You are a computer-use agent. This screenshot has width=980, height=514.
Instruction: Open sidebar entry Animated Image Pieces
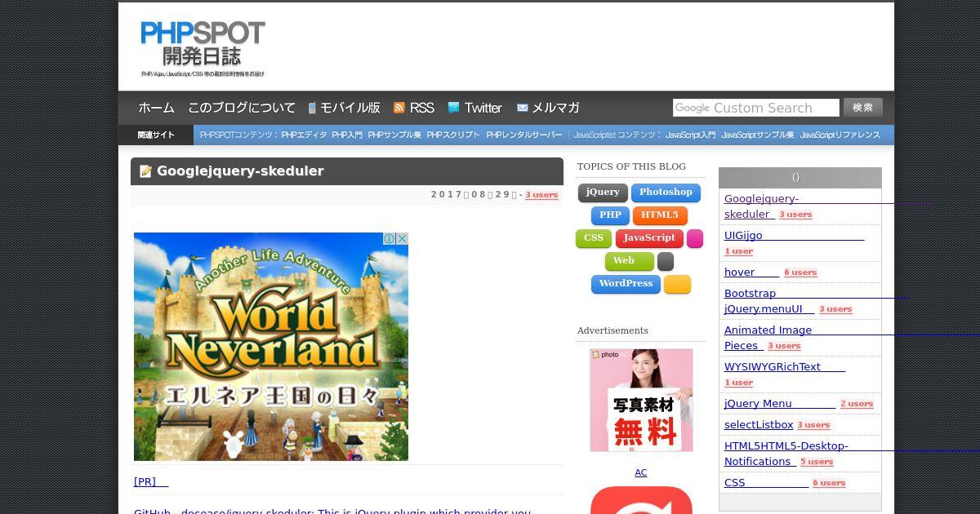point(768,338)
